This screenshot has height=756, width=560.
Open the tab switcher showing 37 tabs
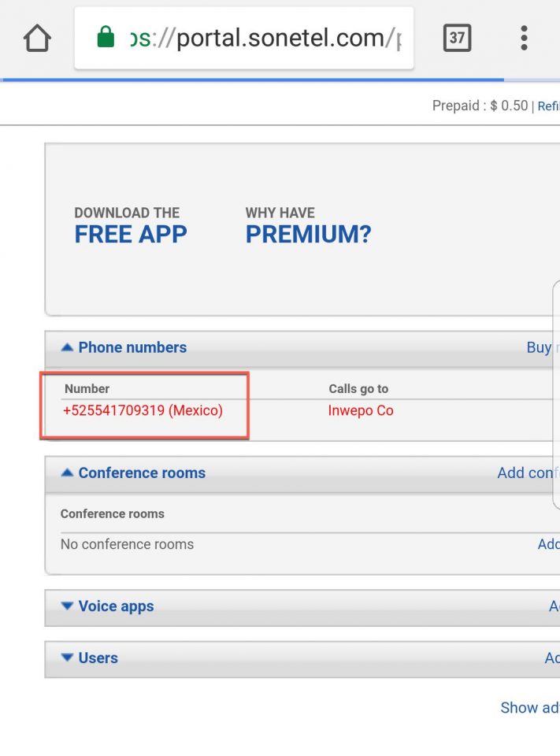click(457, 38)
